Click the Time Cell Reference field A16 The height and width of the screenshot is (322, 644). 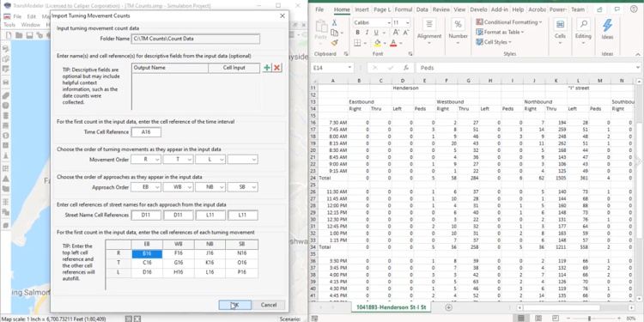point(146,132)
